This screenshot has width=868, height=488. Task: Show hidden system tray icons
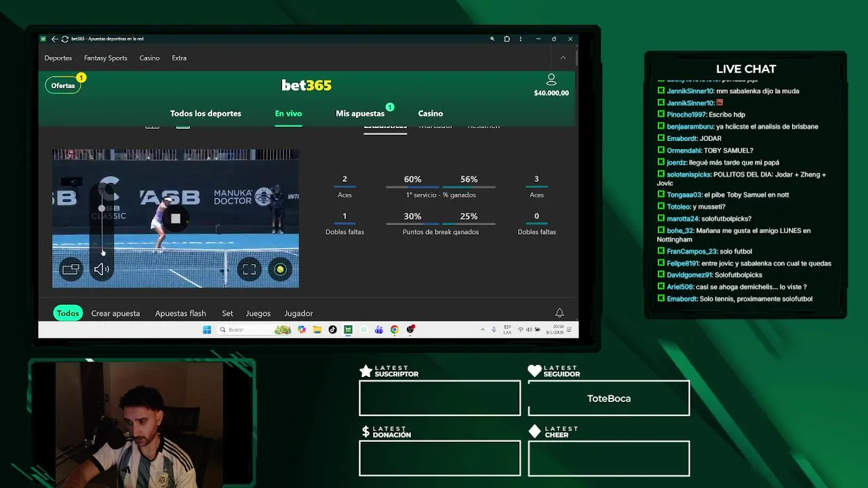pos(483,329)
